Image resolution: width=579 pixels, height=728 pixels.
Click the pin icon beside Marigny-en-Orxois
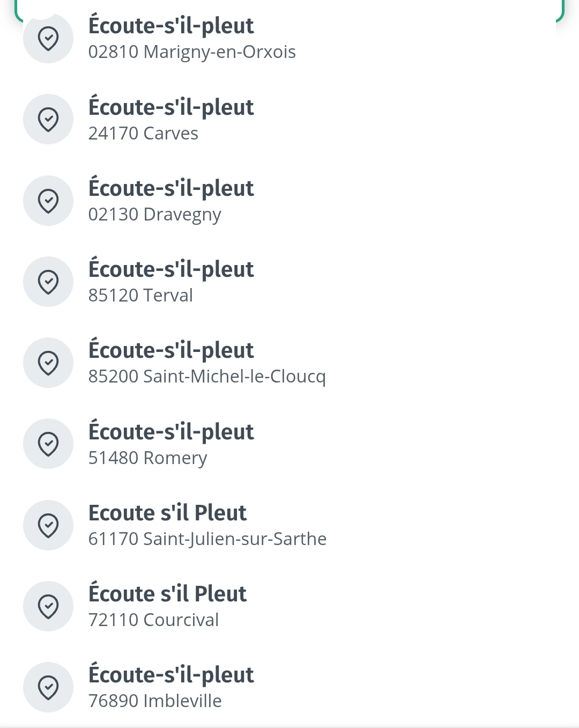[48, 39]
